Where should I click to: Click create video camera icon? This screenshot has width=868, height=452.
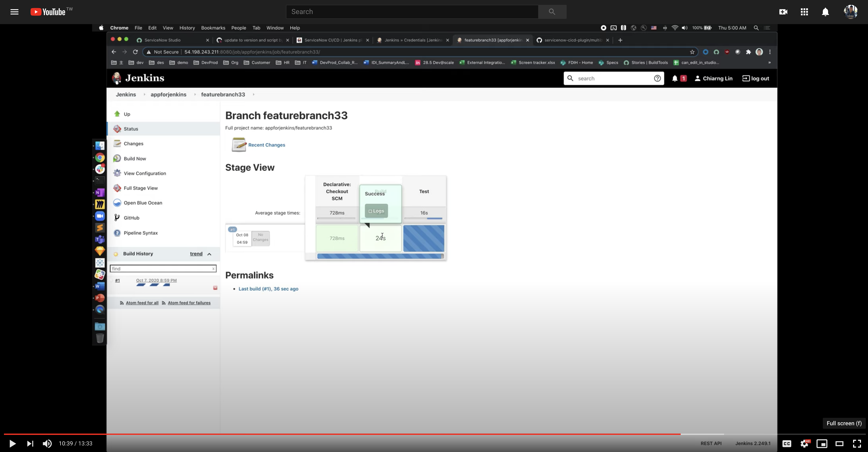pos(783,12)
